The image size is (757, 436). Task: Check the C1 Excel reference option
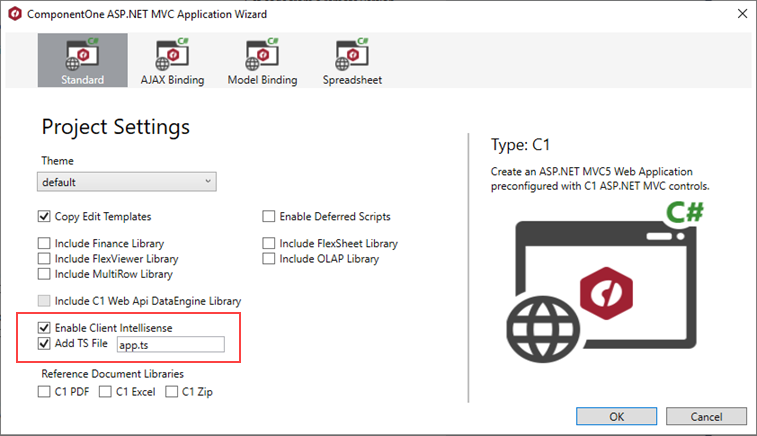pos(106,392)
